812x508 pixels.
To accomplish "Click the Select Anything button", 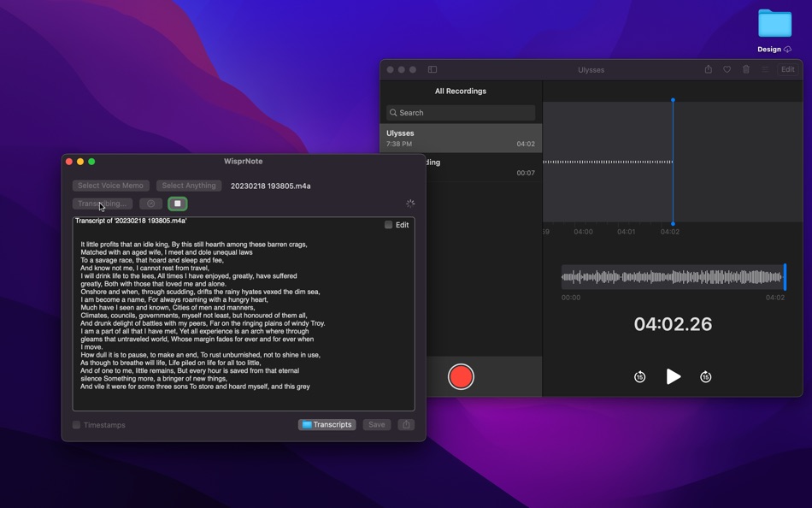I will tap(189, 185).
